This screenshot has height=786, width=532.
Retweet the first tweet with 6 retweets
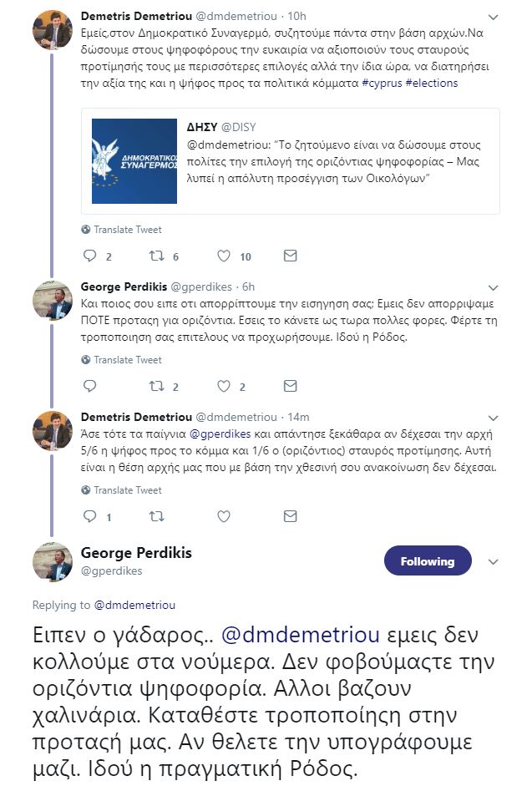[x=156, y=256]
